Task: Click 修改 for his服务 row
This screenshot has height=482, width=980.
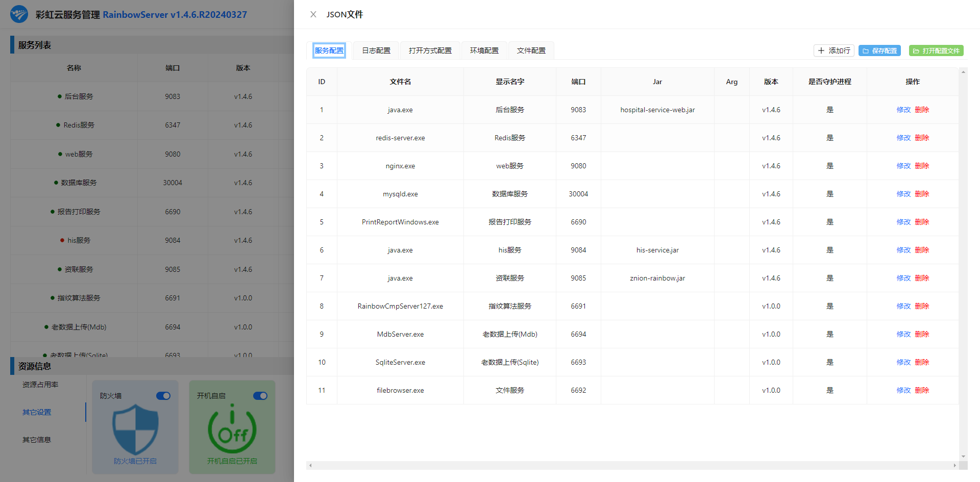Action: coord(903,250)
